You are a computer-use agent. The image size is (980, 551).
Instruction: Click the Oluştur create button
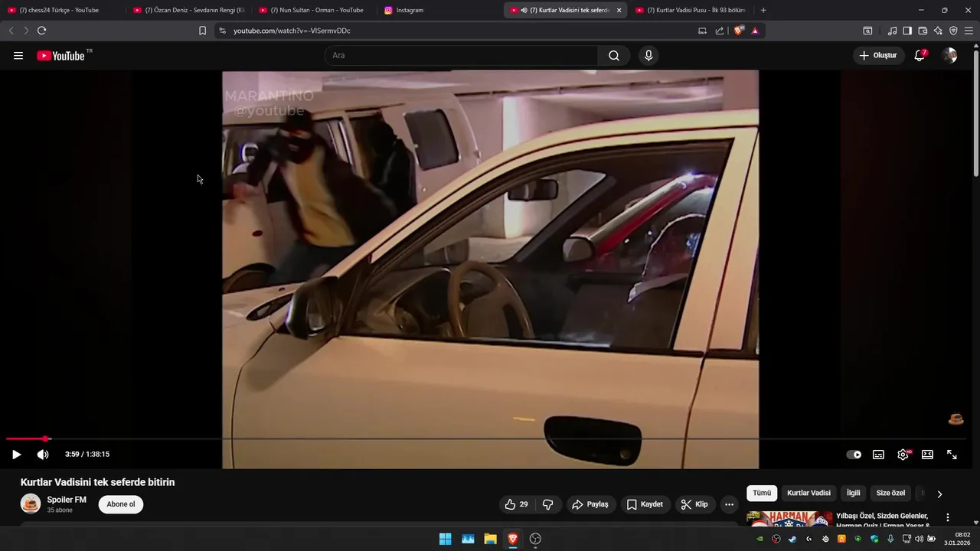[x=877, y=56]
